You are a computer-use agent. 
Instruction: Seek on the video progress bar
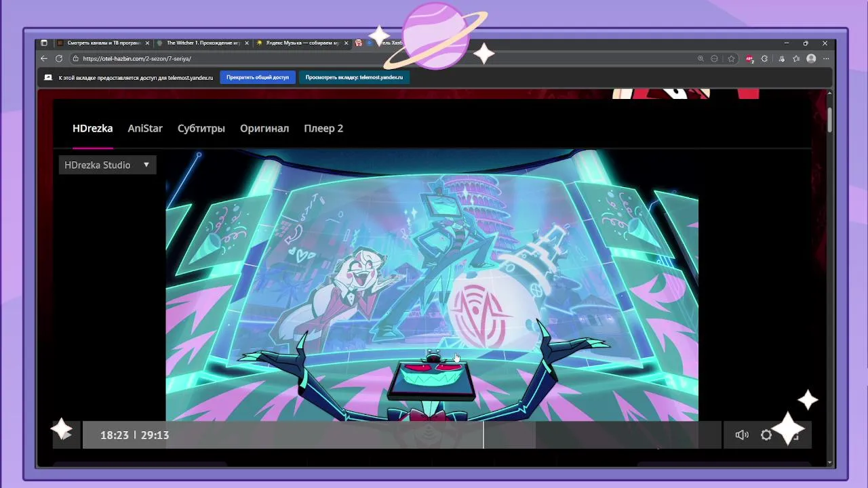tap(401, 435)
